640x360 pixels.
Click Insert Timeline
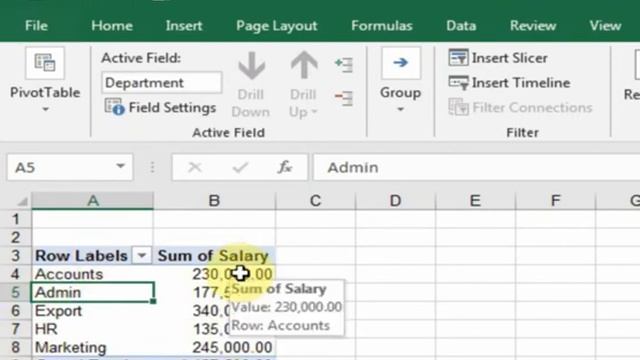(x=509, y=83)
